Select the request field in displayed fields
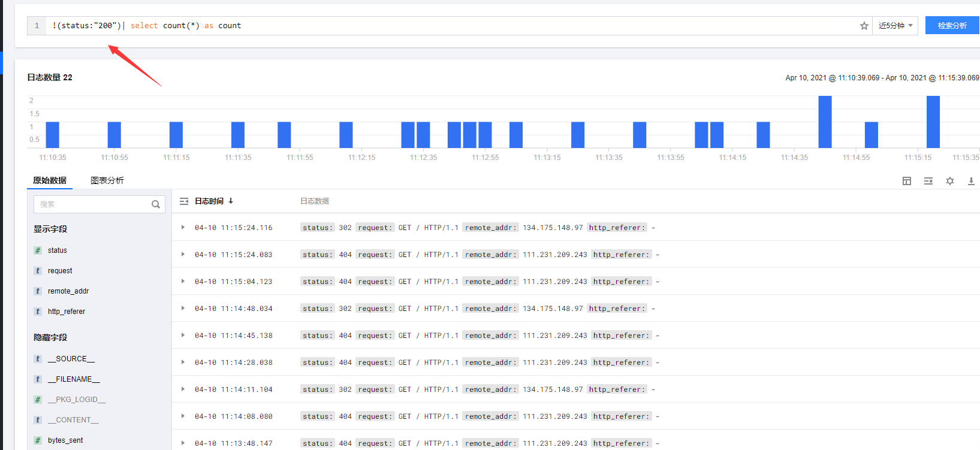 click(60, 271)
